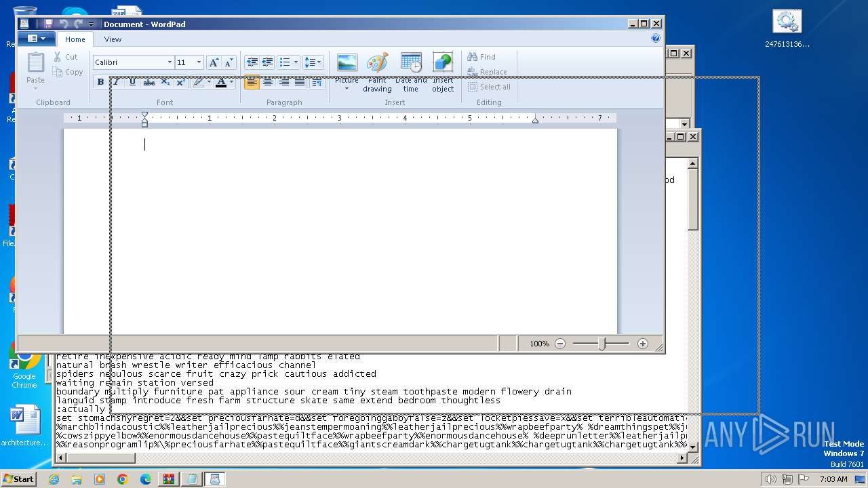Expand the font size dropdown arrow
Screen dimensions: 868x488
tap(199, 62)
